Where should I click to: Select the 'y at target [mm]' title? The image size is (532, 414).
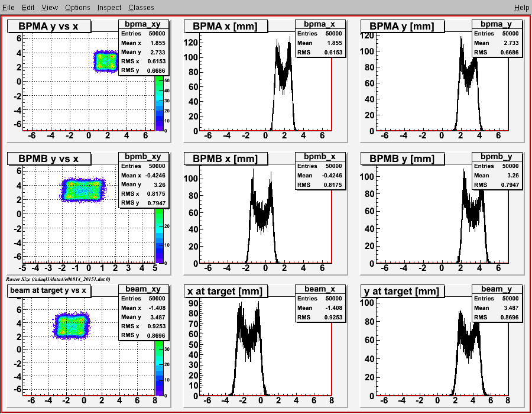tap(402, 291)
